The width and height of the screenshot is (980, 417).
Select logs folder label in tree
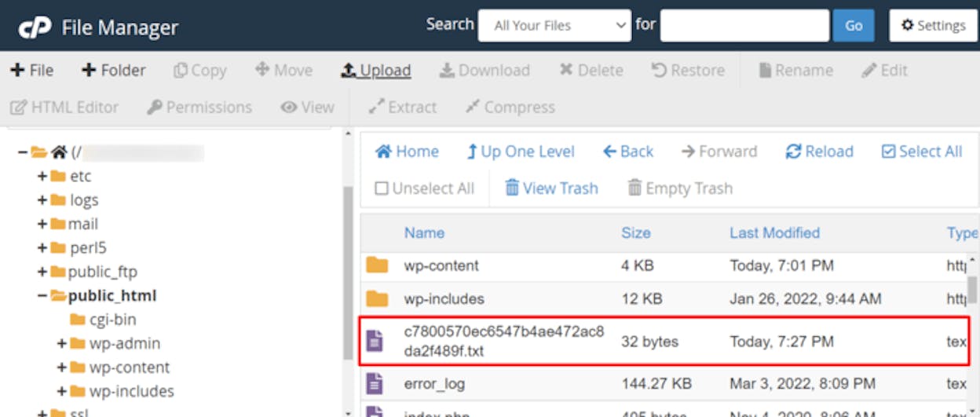(x=84, y=199)
